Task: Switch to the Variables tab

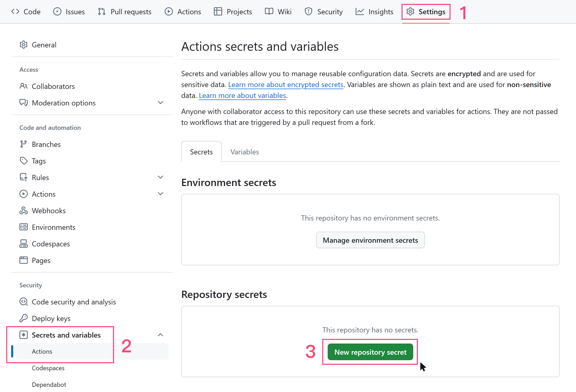Action: (x=244, y=152)
